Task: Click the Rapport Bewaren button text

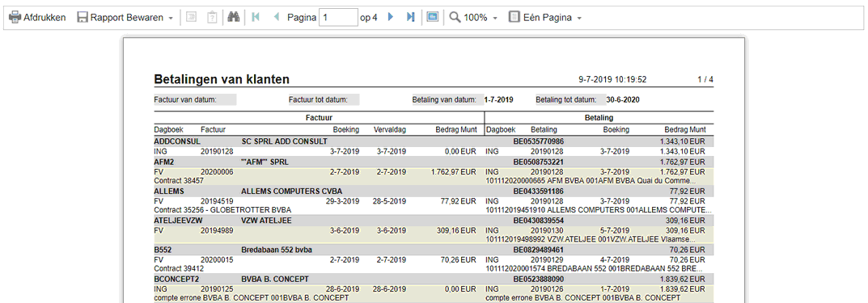Action: [127, 18]
